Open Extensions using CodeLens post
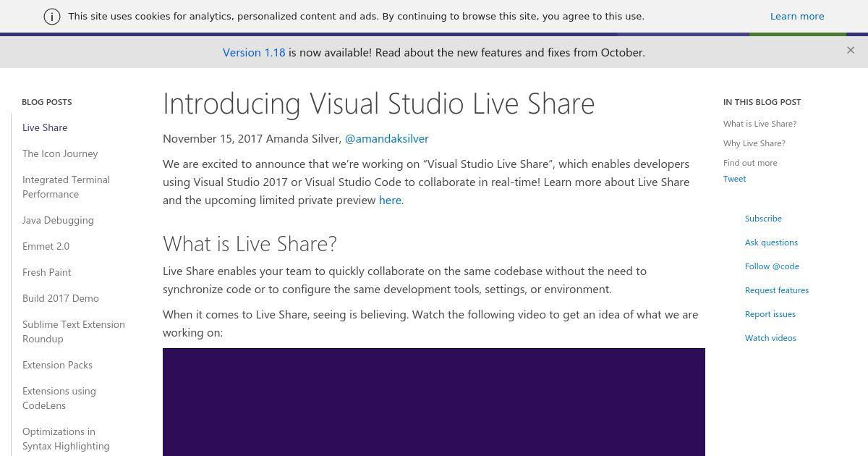 pyautogui.click(x=59, y=398)
